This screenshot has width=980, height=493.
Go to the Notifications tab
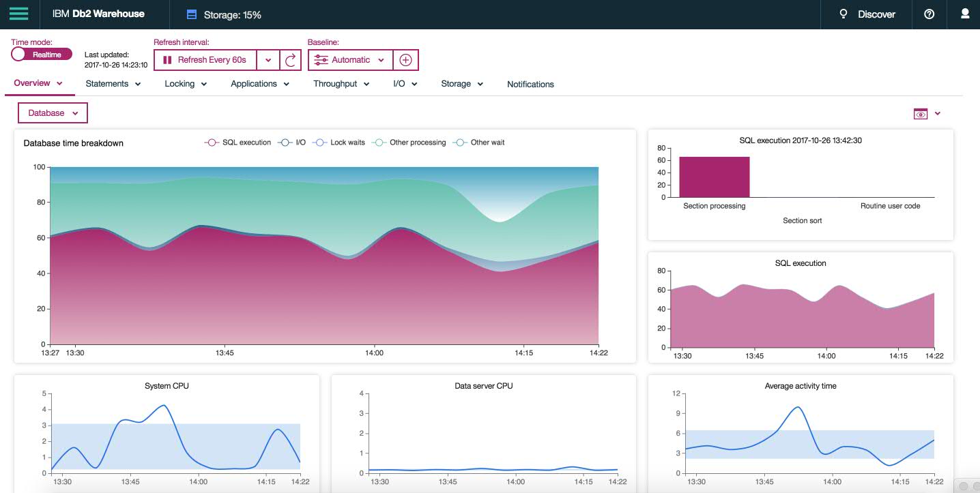coord(530,85)
